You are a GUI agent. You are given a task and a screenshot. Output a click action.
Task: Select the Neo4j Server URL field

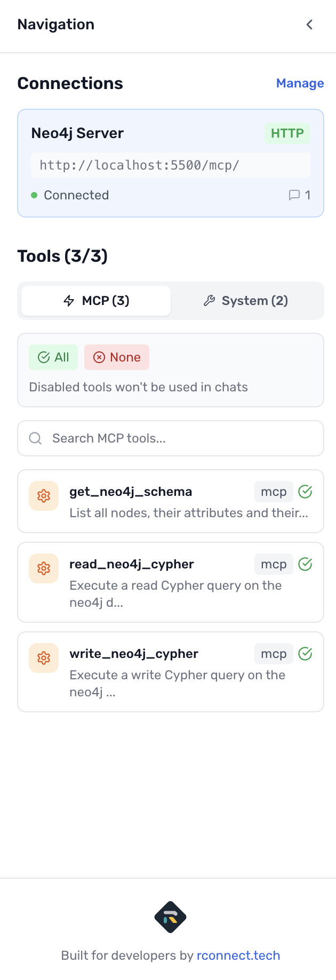171,165
